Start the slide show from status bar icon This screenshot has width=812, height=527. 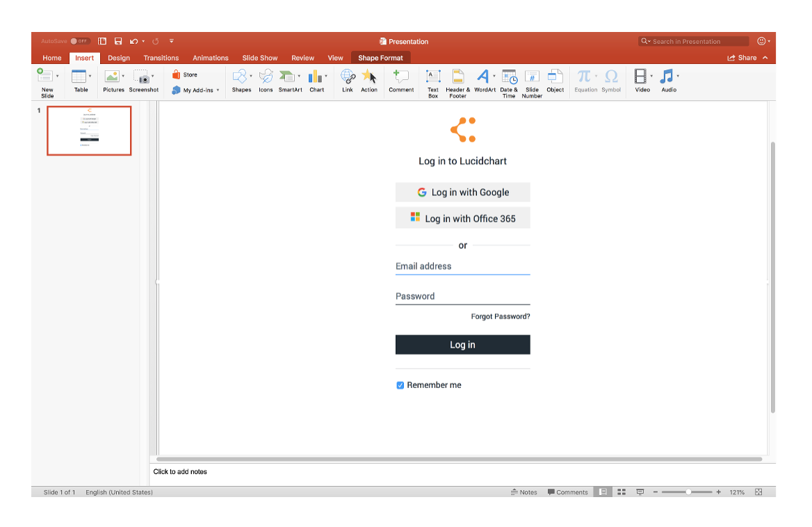tap(640, 492)
